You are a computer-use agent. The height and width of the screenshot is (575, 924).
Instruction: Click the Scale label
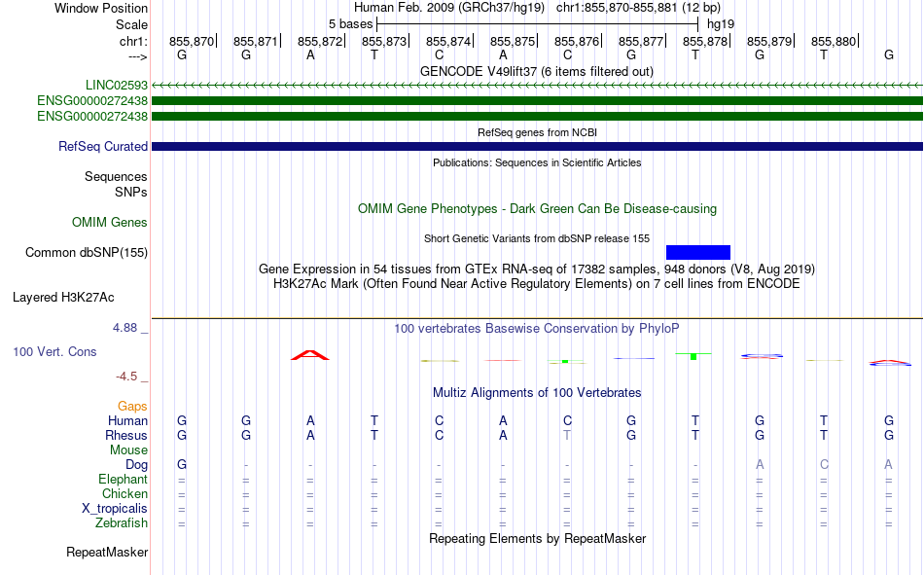tap(131, 24)
